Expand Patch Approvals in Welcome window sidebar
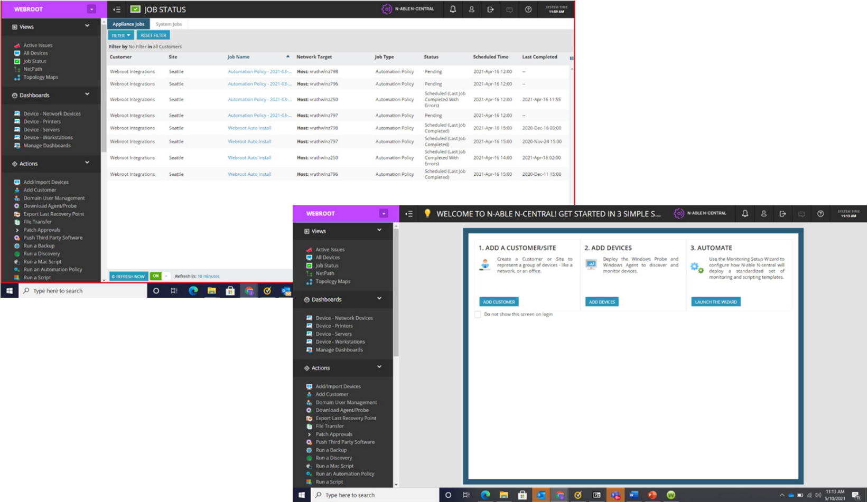 coord(333,434)
